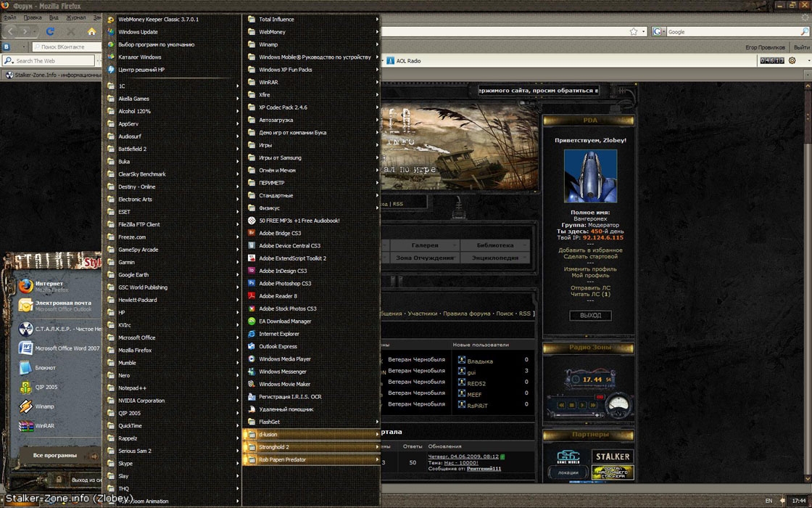Image resolution: width=812 pixels, height=508 pixels.
Task: Expand the Electronic Arts program folder
Action: 135,200
